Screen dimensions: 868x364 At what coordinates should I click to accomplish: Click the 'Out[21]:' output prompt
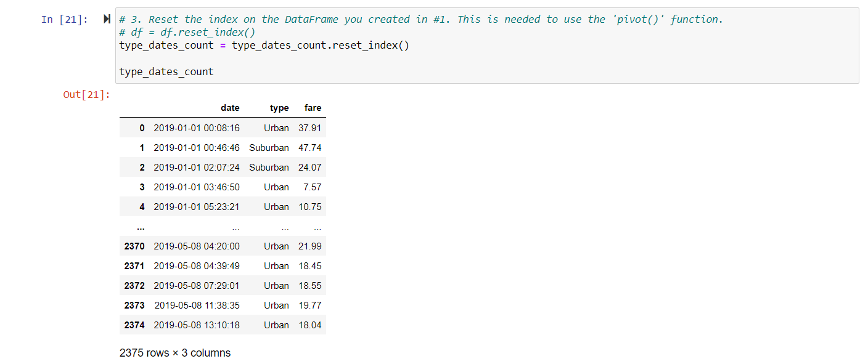click(87, 94)
